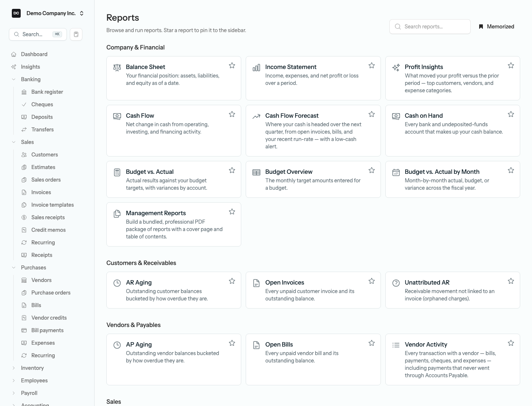Collapse the Purchases sidebar section
This screenshot has width=532, height=406.
coord(14,268)
